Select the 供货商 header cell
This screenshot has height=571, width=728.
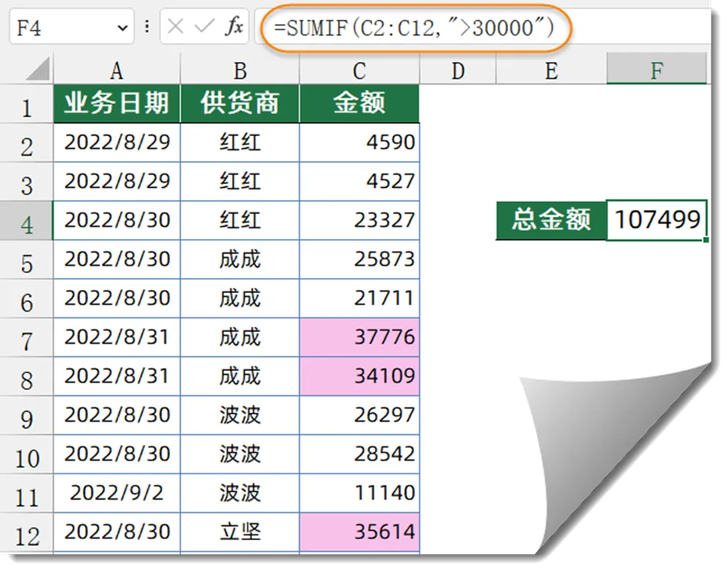point(239,103)
